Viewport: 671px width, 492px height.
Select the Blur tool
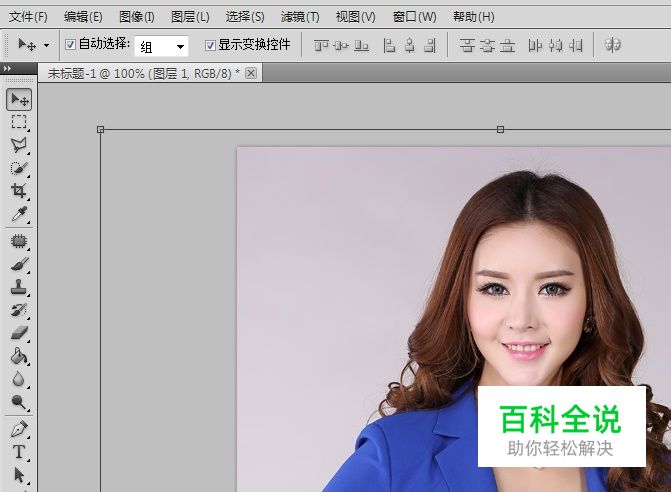pos(19,379)
